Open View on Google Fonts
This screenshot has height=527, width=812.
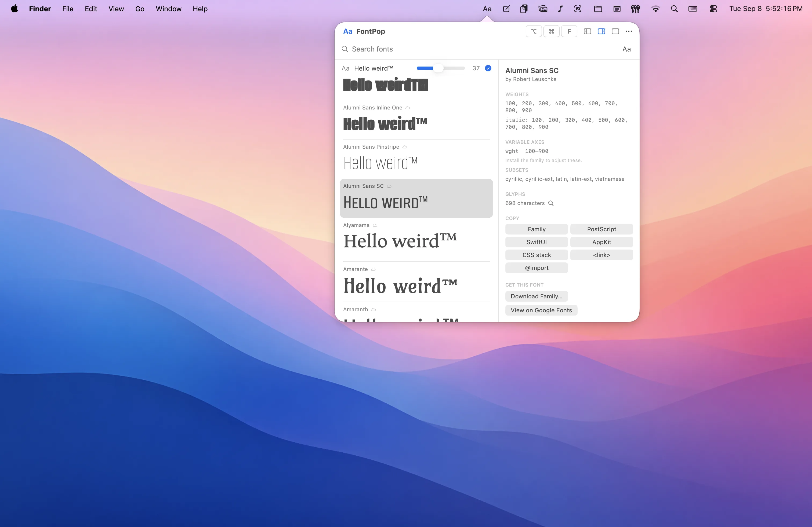[541, 310]
